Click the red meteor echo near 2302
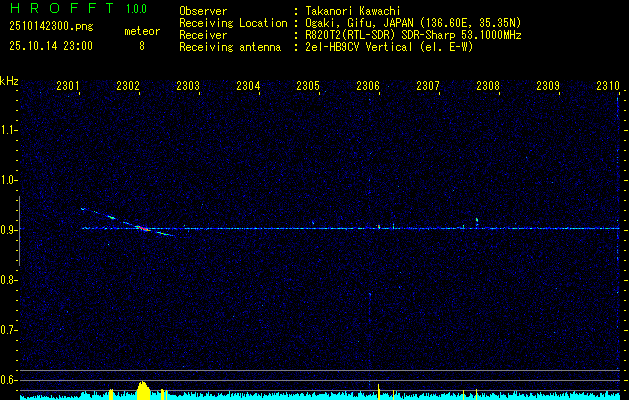 click(x=143, y=229)
